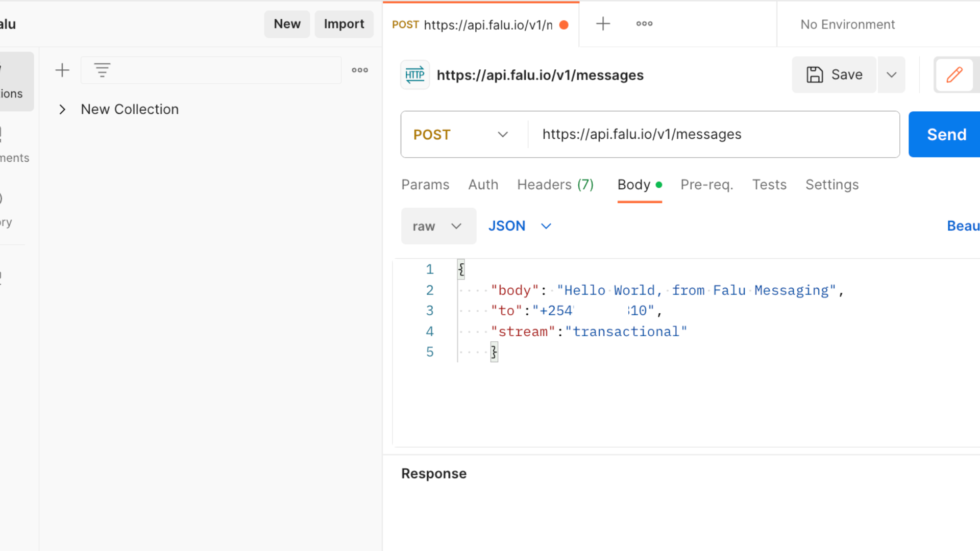Expand the New Collection tree item
Viewport: 980px width, 551px height.
(62, 109)
